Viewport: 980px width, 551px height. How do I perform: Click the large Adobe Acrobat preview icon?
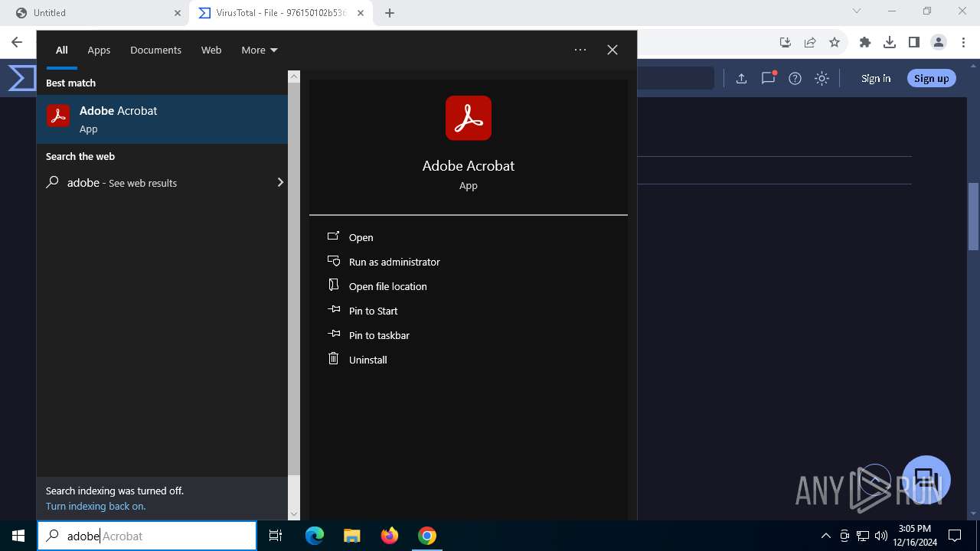pyautogui.click(x=469, y=118)
